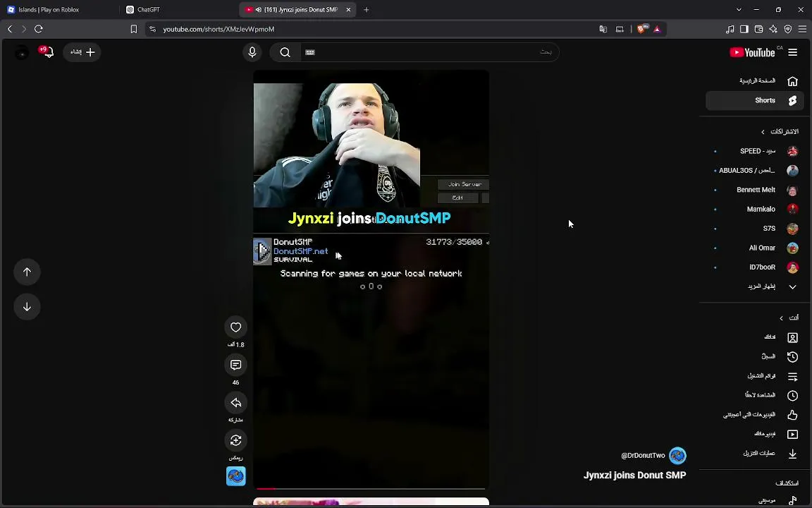Viewport: 812px width, 508px height.
Task: Go to YouTube Home in sidebar
Action: coord(755,81)
